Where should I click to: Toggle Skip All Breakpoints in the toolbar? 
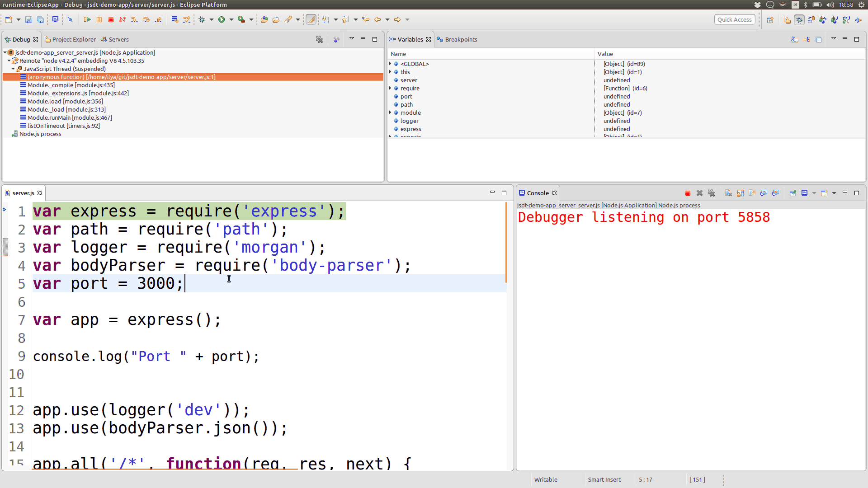point(70,19)
